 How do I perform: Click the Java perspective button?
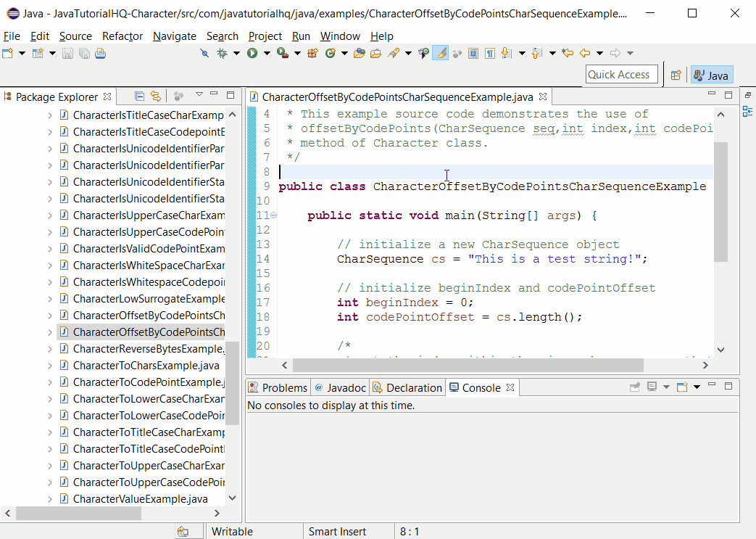click(x=711, y=75)
